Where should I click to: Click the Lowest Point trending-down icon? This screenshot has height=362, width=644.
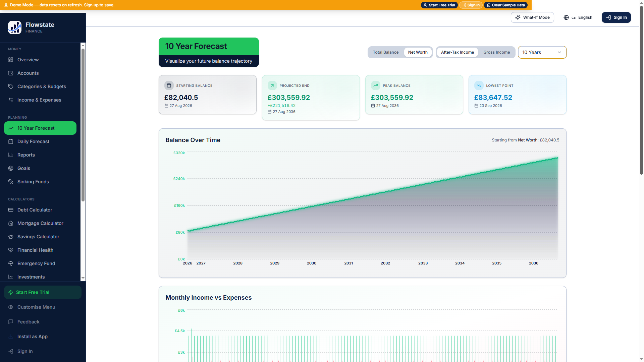479,85
